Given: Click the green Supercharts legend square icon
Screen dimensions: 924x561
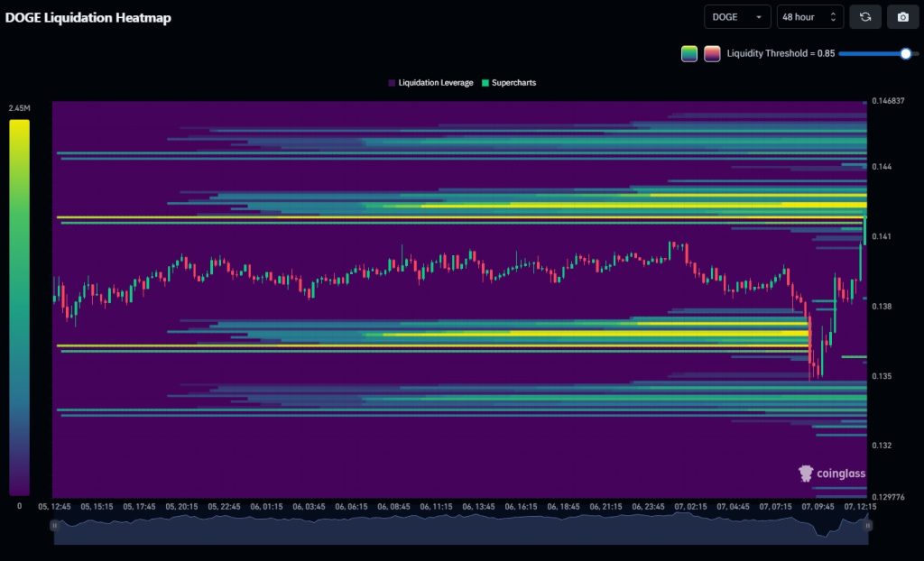Looking at the screenshot, I should 485,83.
